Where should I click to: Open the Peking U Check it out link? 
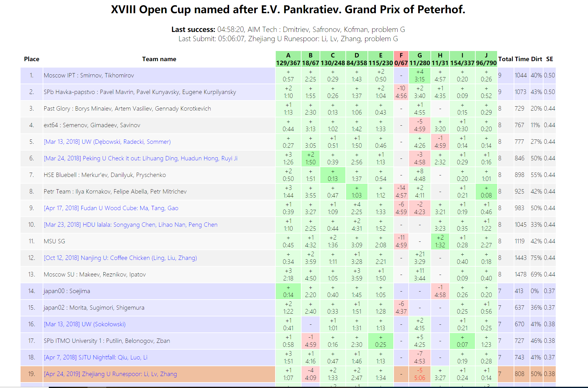pos(140,158)
